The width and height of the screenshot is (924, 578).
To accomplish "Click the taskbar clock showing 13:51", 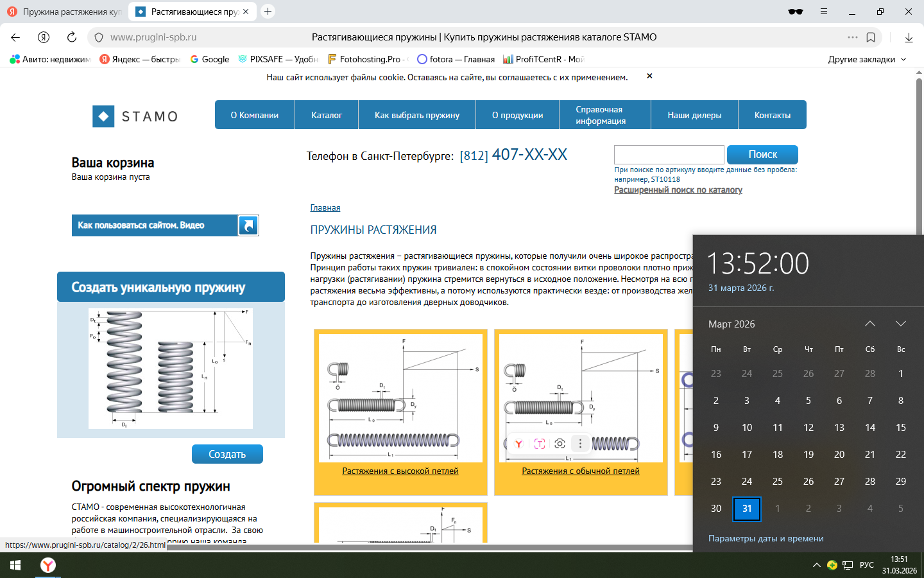I will (900, 565).
